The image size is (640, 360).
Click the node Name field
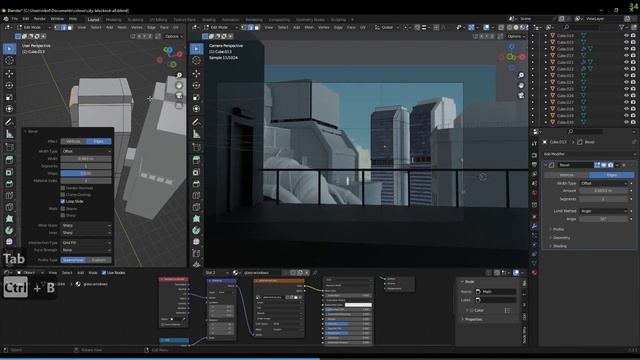click(496, 291)
